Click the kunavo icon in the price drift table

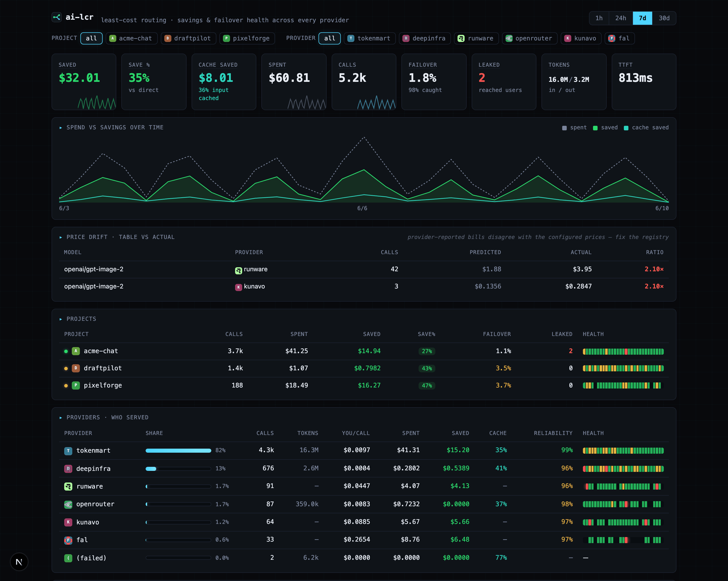tap(238, 287)
